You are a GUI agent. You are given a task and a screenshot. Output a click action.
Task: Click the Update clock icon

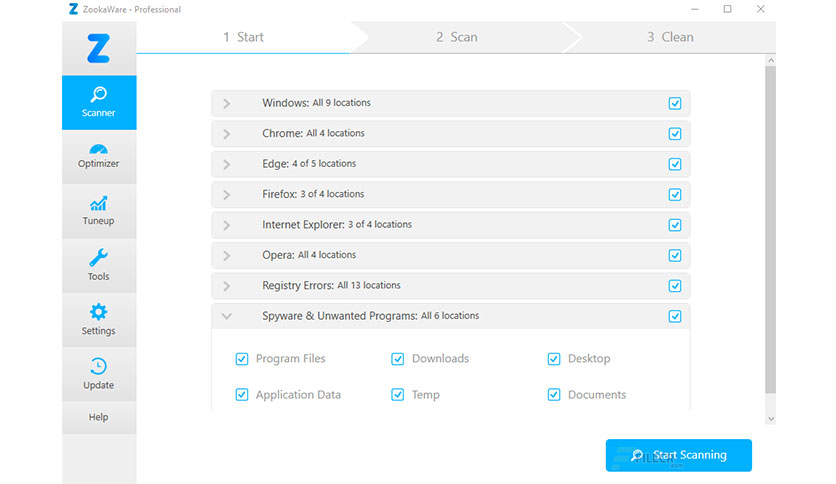click(x=99, y=367)
